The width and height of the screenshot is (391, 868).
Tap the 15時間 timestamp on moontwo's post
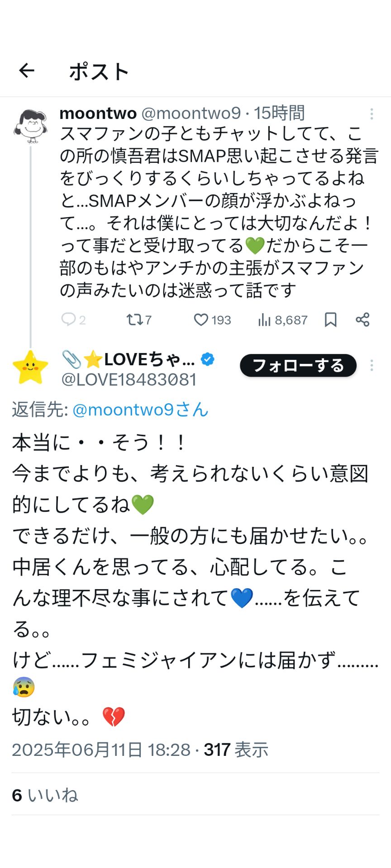point(279,113)
